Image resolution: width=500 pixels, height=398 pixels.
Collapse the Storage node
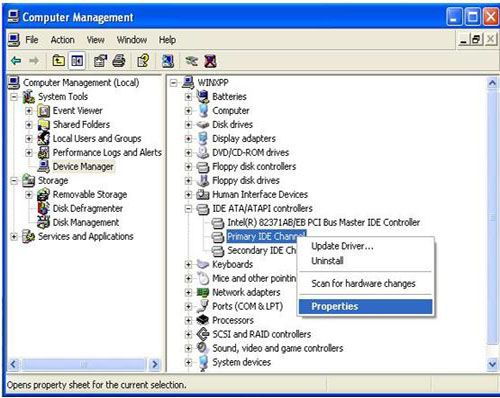(14, 181)
